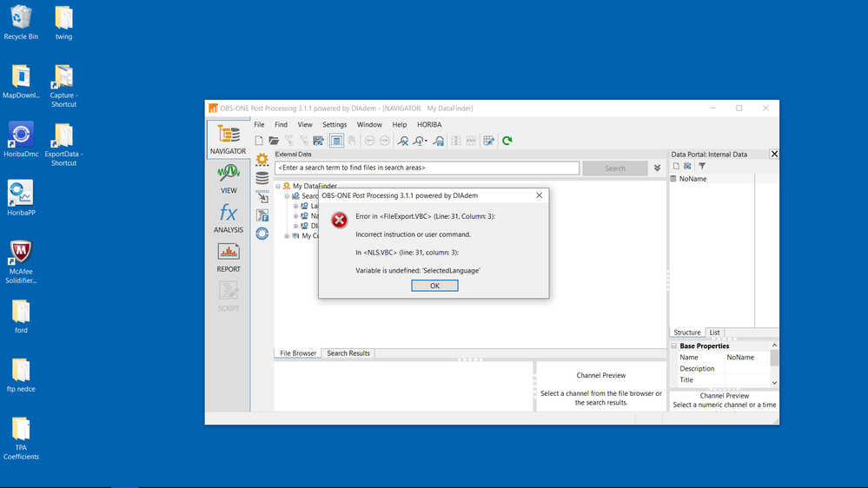The height and width of the screenshot is (488, 868).
Task: Click the Description property row
Action: point(719,368)
